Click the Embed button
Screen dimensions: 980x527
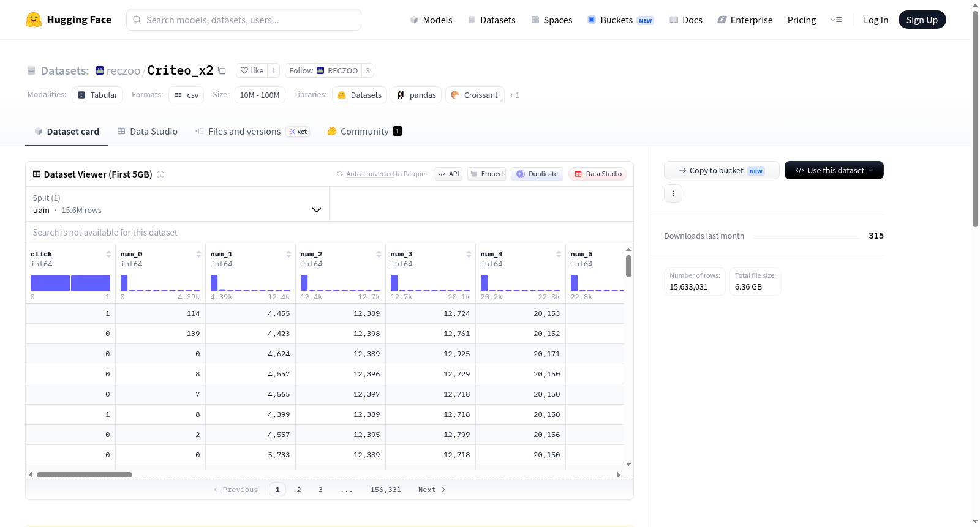pyautogui.click(x=486, y=174)
